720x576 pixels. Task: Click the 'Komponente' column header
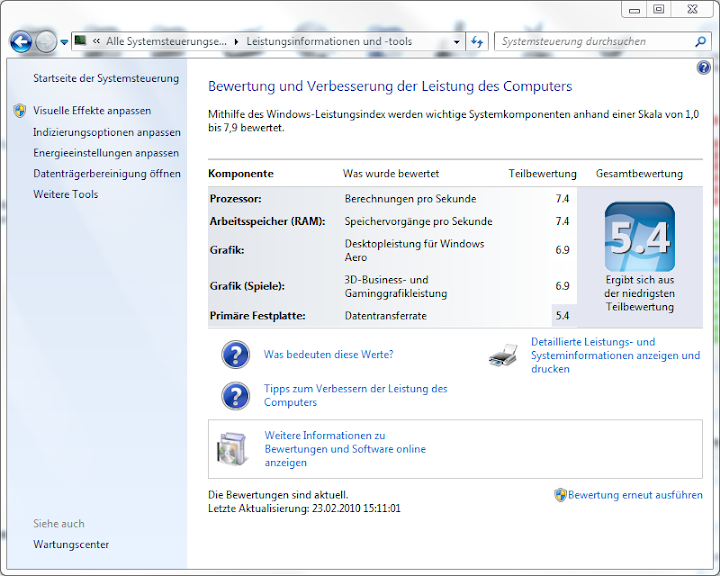241,174
